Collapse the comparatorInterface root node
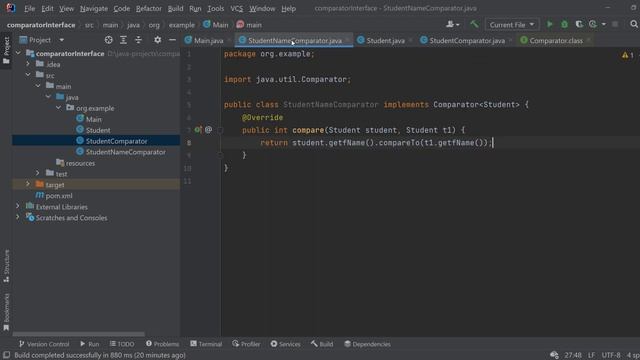Screen dimensions: 640x360 (18, 53)
